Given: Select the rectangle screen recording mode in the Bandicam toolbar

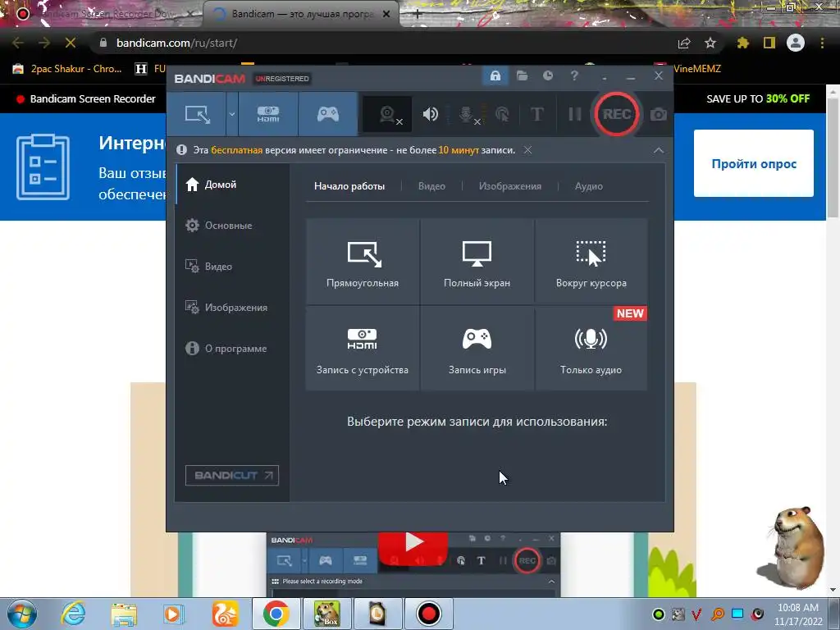Looking at the screenshot, I should point(197,114).
